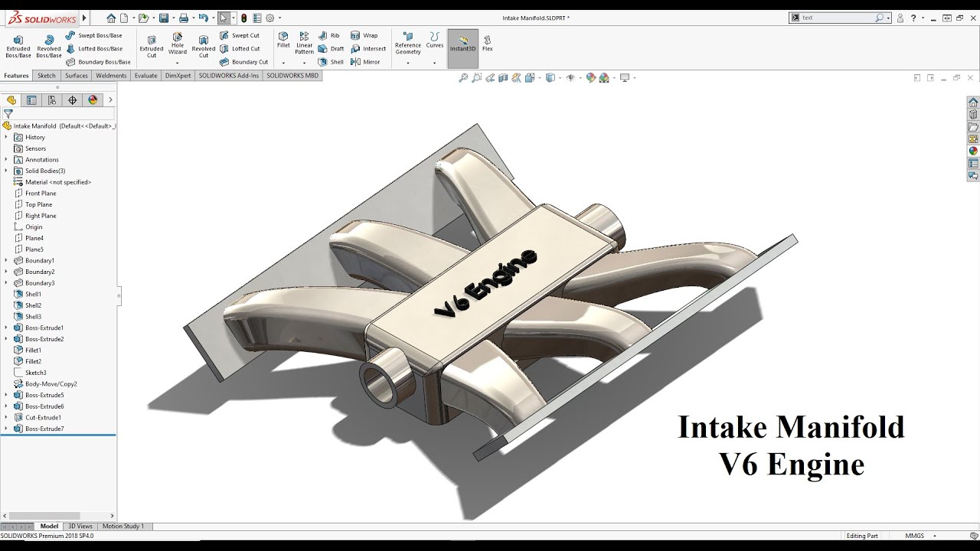Open the SOLIDWORKS Add-Ins tab
Screen dimensions: 980x551
click(229, 76)
